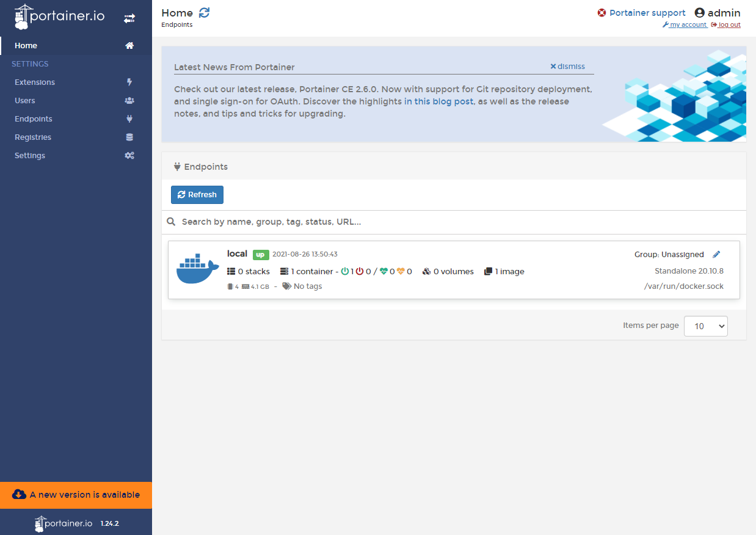Viewport: 756px width, 535px height.
Task: Open the my account link
Action: tap(685, 25)
